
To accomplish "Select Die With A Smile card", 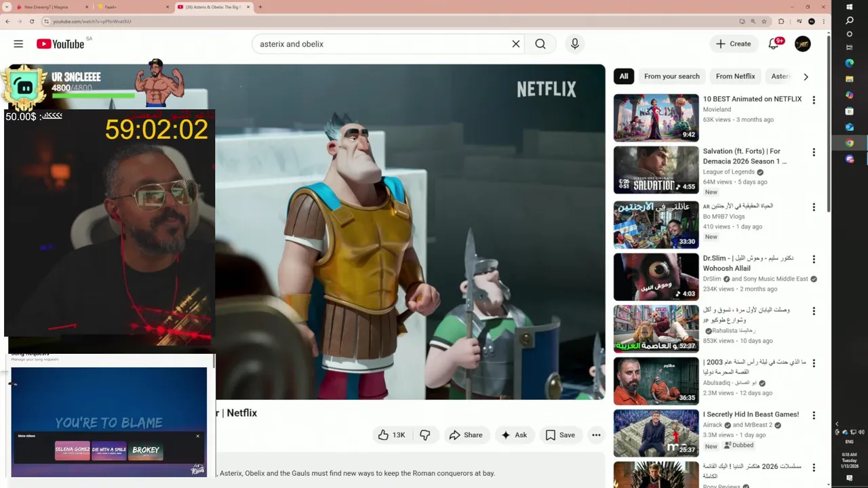I will (109, 450).
